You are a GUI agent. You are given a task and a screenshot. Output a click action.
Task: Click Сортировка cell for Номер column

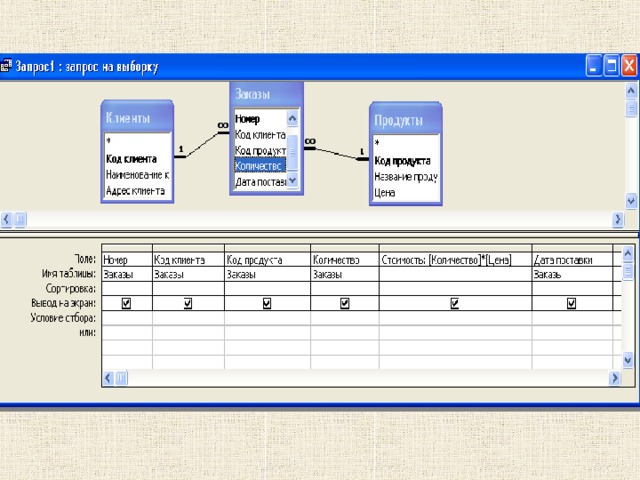[x=127, y=289]
